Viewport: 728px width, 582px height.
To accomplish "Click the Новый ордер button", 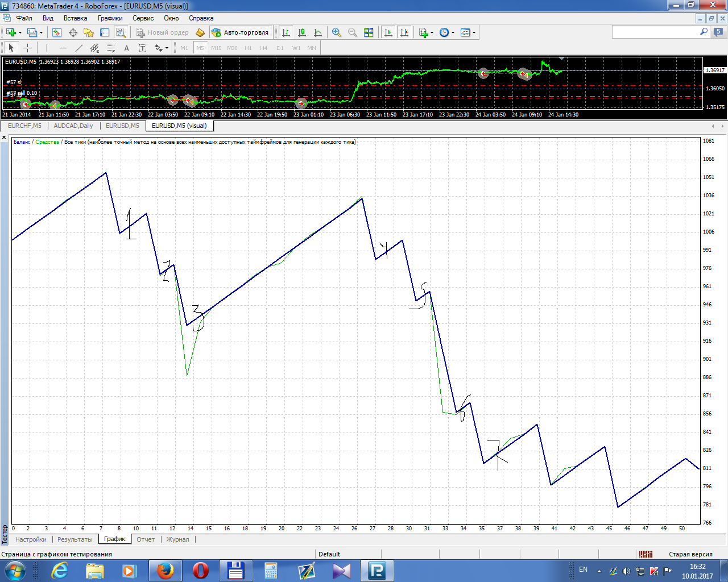I will pos(162,32).
